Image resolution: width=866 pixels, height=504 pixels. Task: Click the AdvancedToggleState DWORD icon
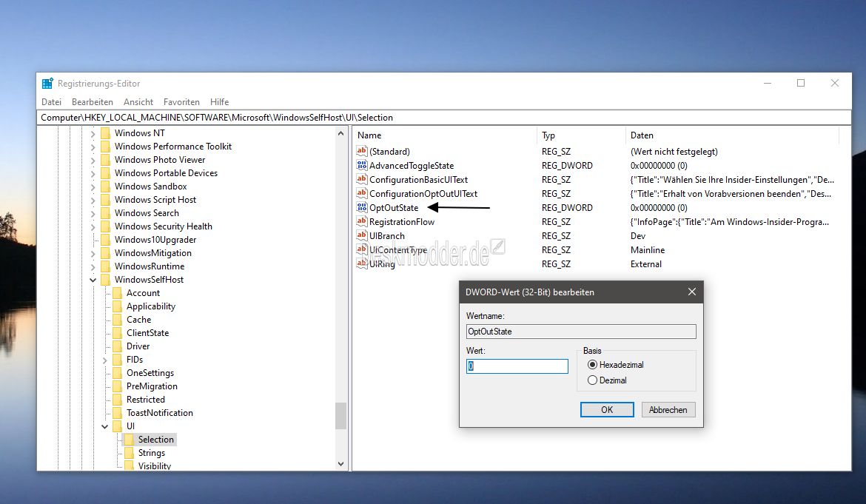click(362, 165)
